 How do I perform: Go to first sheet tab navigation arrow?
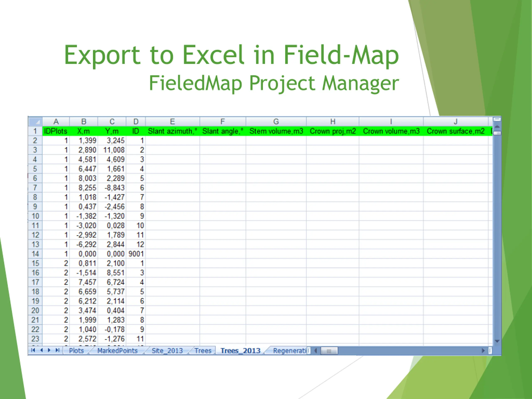(x=33, y=350)
